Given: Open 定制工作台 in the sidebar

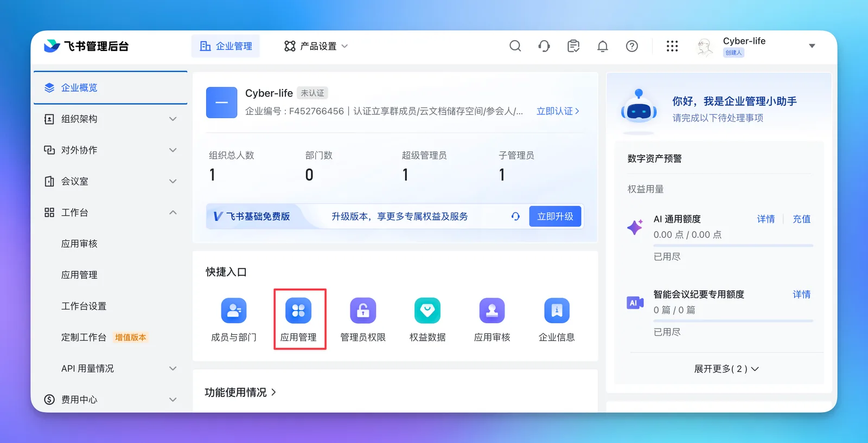Looking at the screenshot, I should [84, 337].
